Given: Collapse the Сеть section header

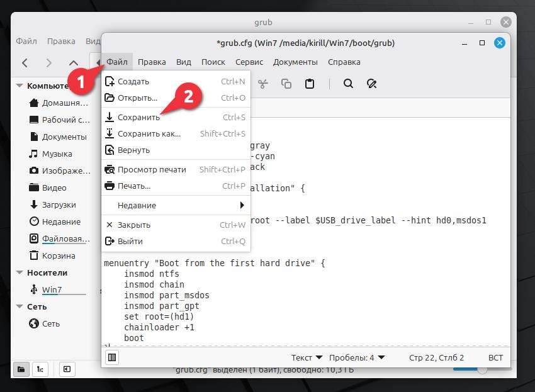Looking at the screenshot, I should [20, 306].
